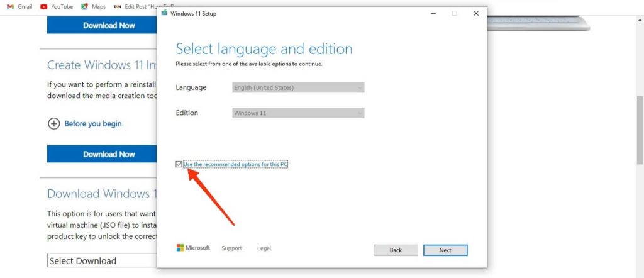This screenshot has width=644, height=278.
Task: Close the Windows 11 Setup window
Action: coord(476,14)
